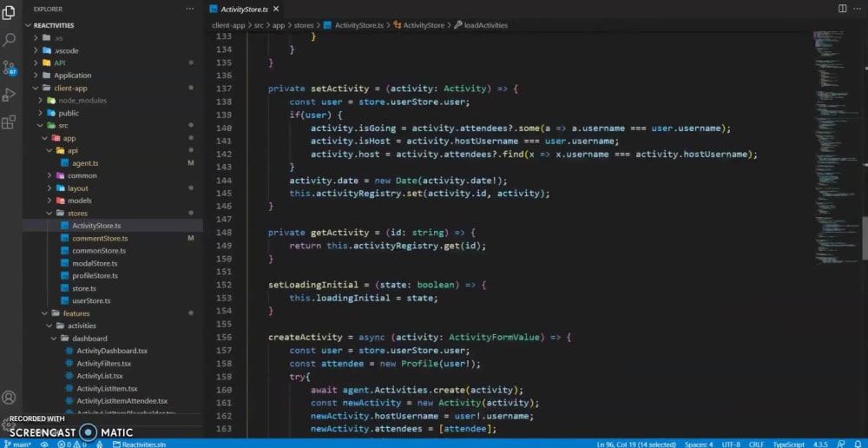
Task: Expand the common folder
Action: pos(113,175)
